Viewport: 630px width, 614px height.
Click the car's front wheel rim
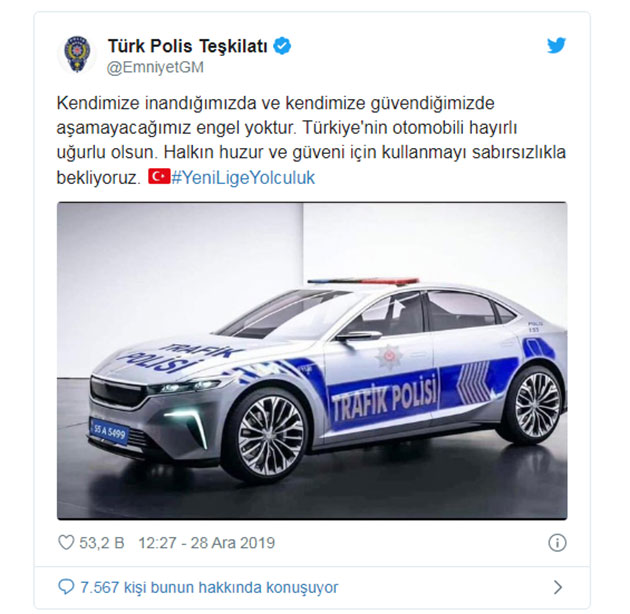pyautogui.click(x=271, y=435)
